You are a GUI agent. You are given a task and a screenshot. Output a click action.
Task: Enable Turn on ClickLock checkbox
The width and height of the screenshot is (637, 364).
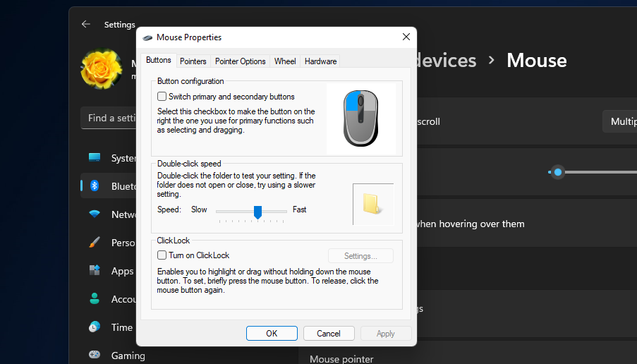coord(162,255)
